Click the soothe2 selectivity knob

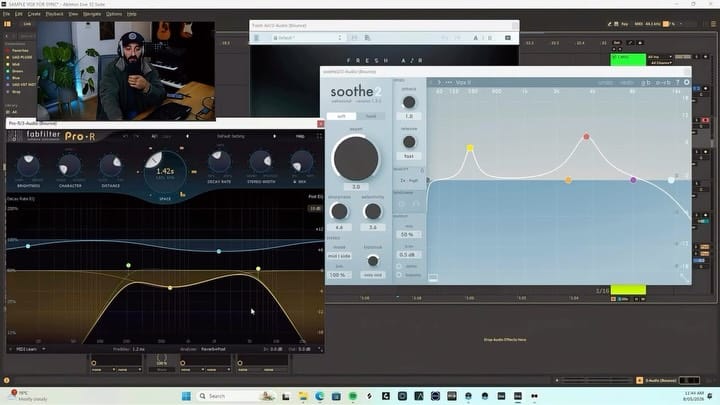(372, 211)
